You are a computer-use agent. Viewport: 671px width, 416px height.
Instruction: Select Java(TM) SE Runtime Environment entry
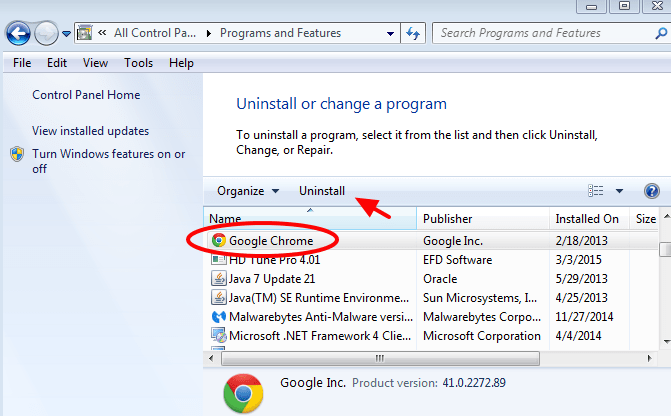coord(319,297)
